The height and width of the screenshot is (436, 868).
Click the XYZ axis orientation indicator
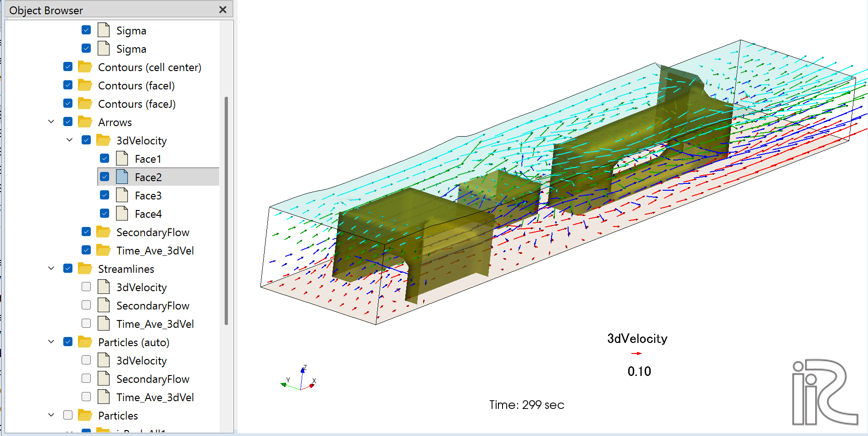coord(299,378)
